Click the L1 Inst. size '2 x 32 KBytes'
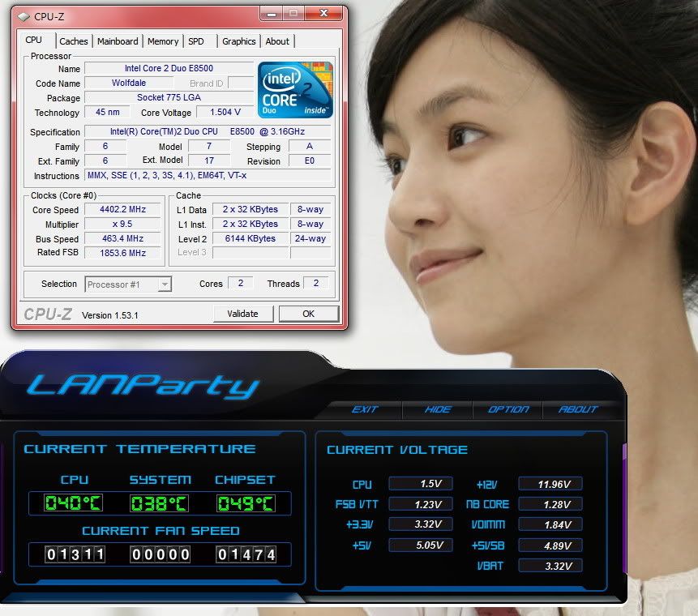The height and width of the screenshot is (616, 698). pyautogui.click(x=251, y=224)
